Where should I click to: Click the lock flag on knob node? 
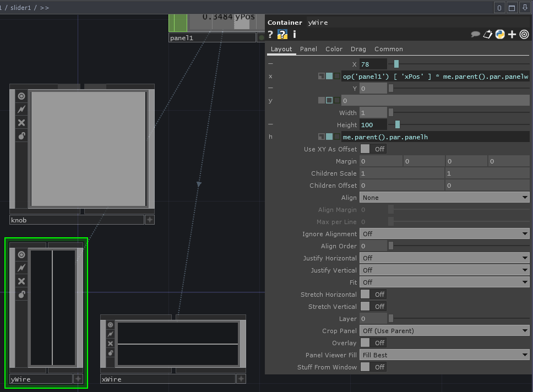(21, 136)
